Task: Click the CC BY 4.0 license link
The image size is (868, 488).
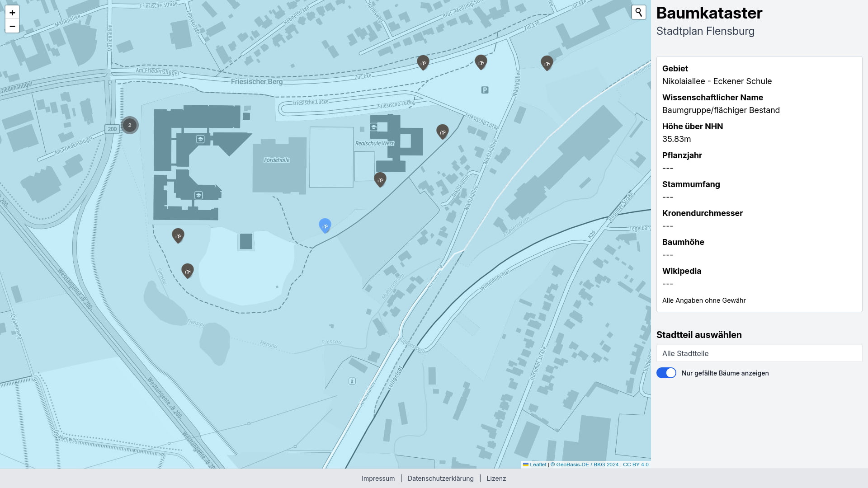Action: click(x=635, y=465)
